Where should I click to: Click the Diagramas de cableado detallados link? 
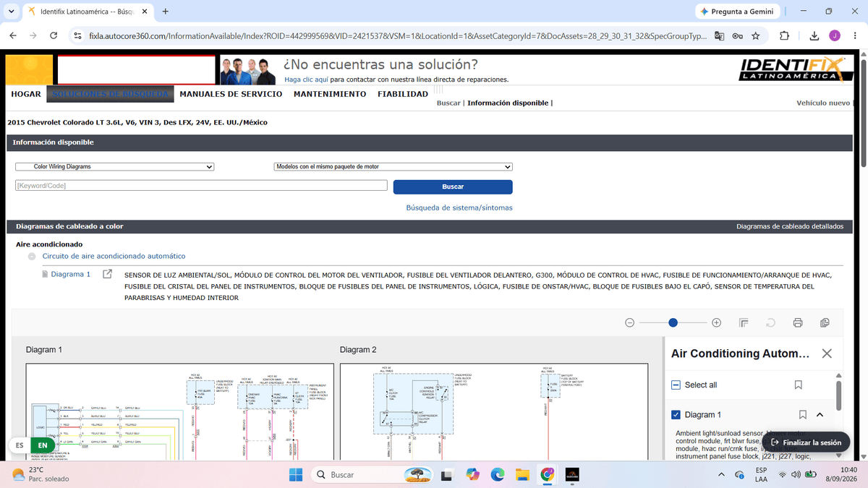pos(790,226)
